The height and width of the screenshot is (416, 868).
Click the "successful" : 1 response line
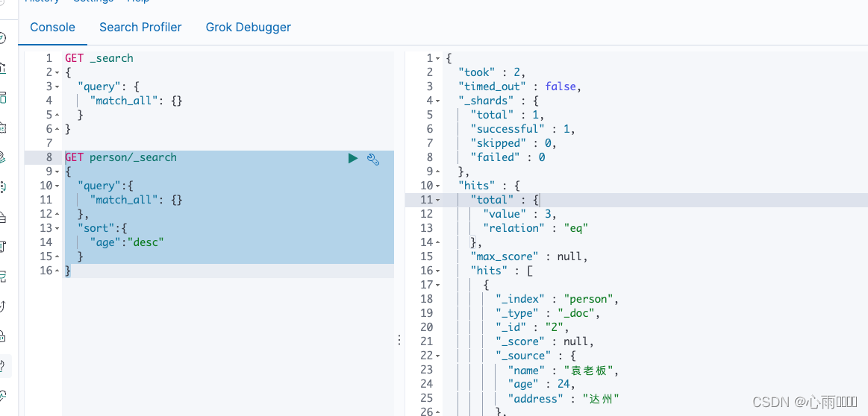(522, 130)
